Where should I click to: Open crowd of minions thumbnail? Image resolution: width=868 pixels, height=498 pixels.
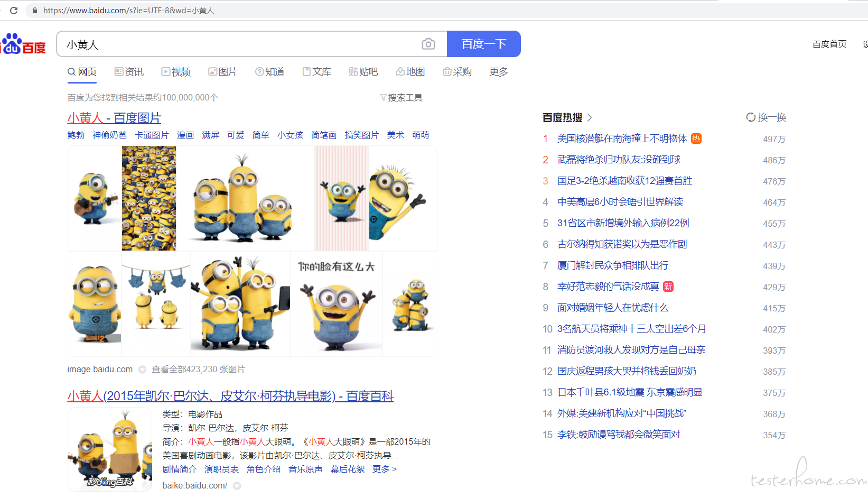click(x=149, y=198)
